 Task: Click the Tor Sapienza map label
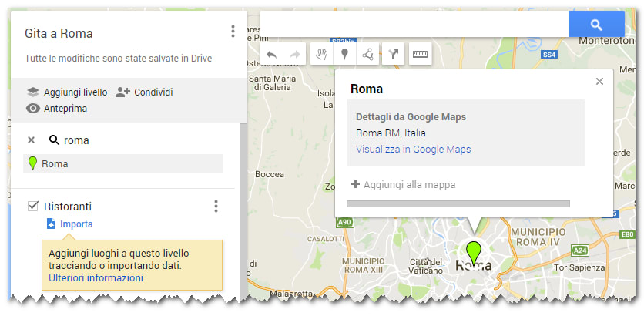click(x=579, y=268)
